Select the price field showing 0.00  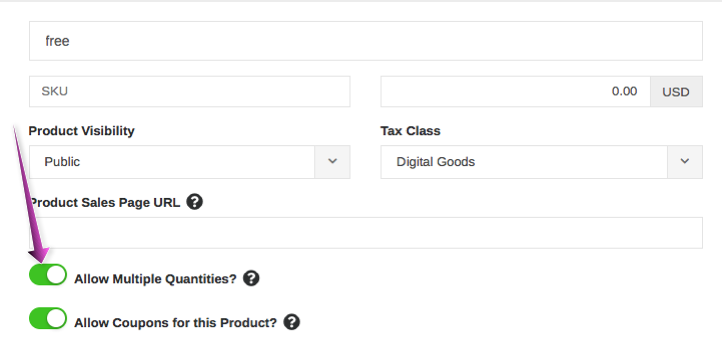pyautogui.click(x=515, y=91)
